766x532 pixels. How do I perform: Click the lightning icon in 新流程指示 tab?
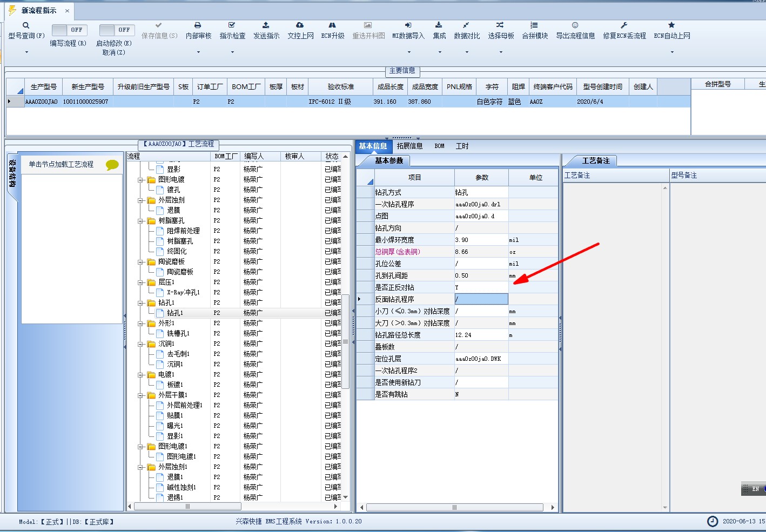[12, 10]
